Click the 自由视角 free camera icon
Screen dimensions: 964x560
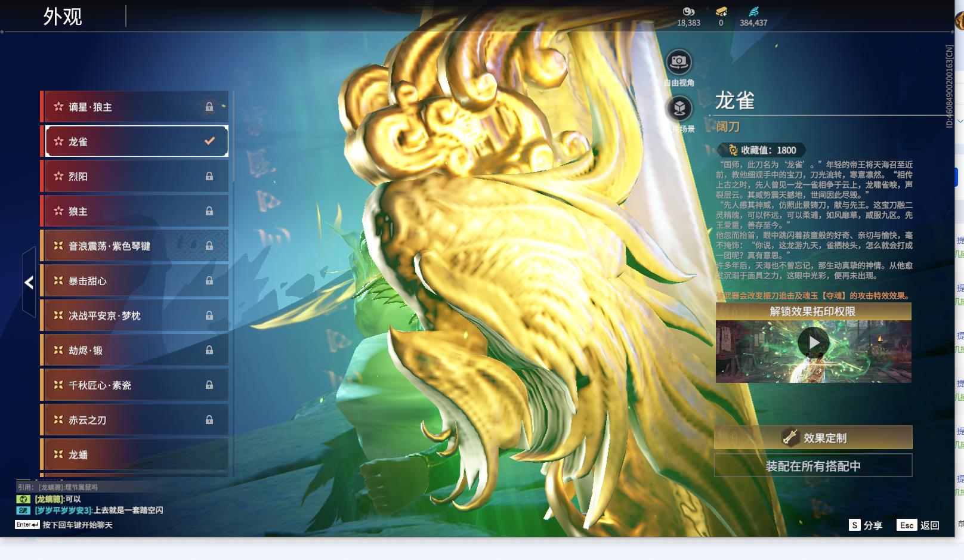pos(678,60)
